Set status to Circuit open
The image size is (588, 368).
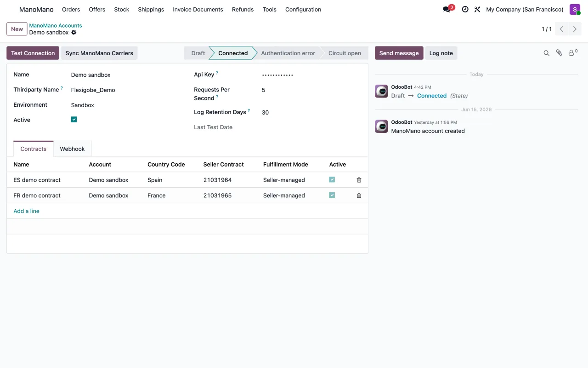pyautogui.click(x=345, y=53)
